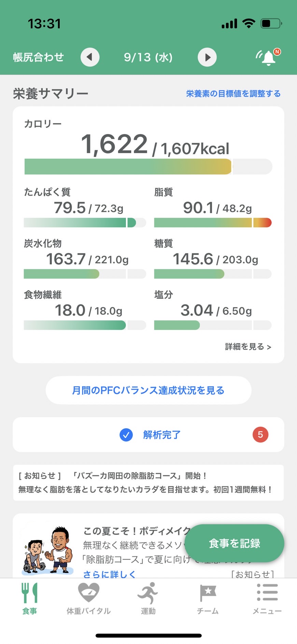Open notifications bell icon
297x644 pixels.
268,57
